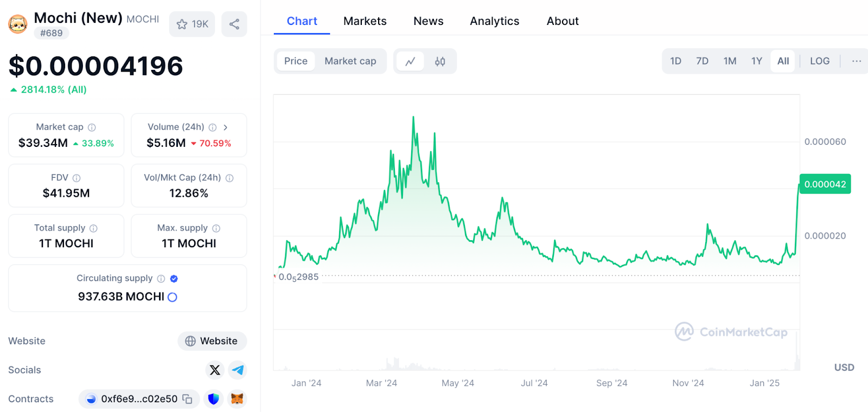
Task: Select candlestick chart view icon
Action: point(440,61)
